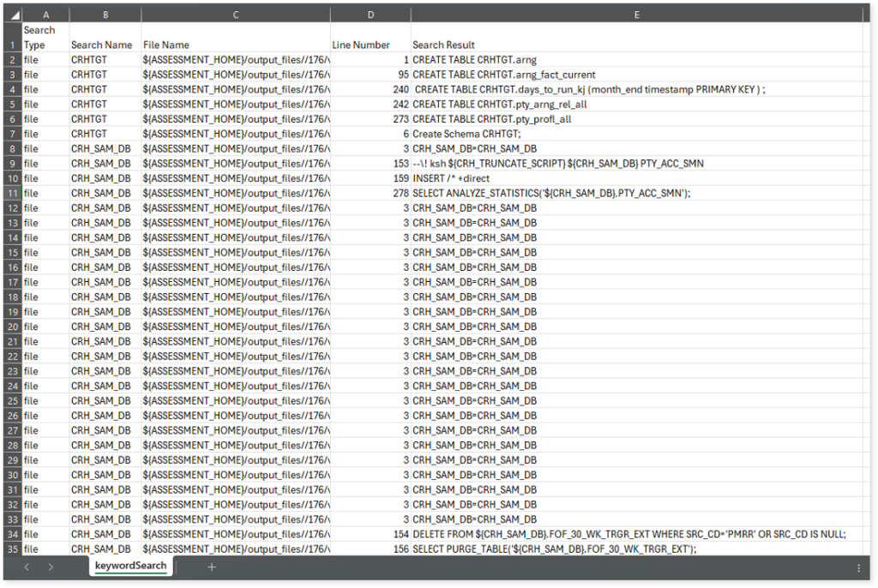Viewport: 878px width, 588px height.
Task: Select column C header
Action: (x=235, y=15)
